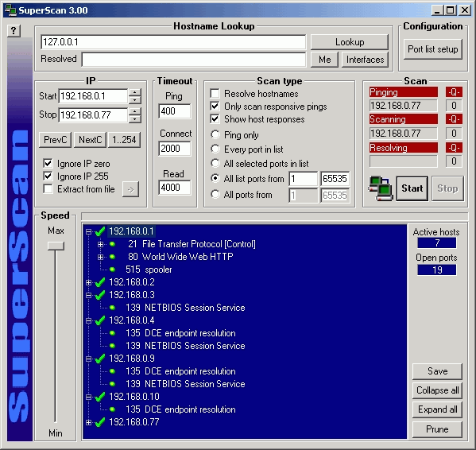Image resolution: width=476 pixels, height=450 pixels.
Task: Expand the port 80 HTTP entry
Action: click(x=100, y=257)
